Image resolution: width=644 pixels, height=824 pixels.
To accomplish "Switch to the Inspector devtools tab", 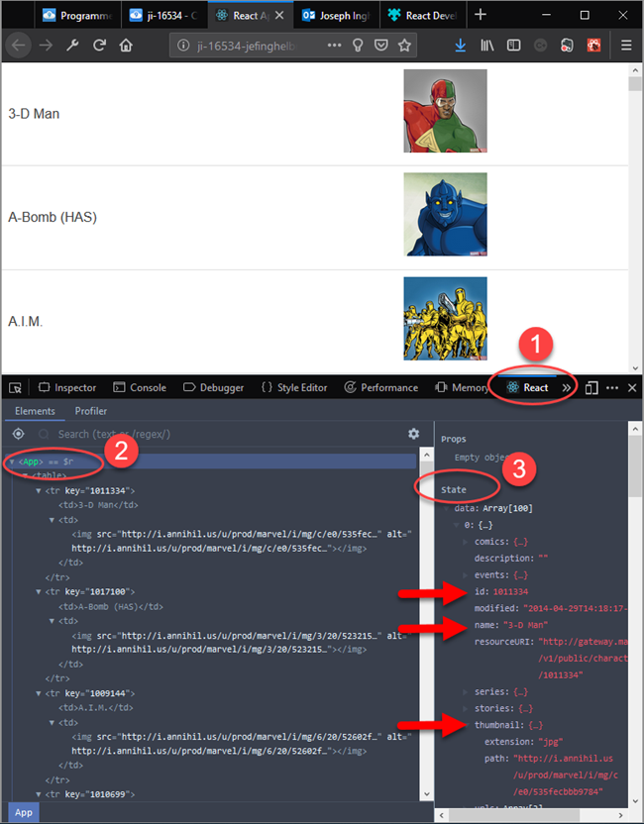I will coord(67,388).
